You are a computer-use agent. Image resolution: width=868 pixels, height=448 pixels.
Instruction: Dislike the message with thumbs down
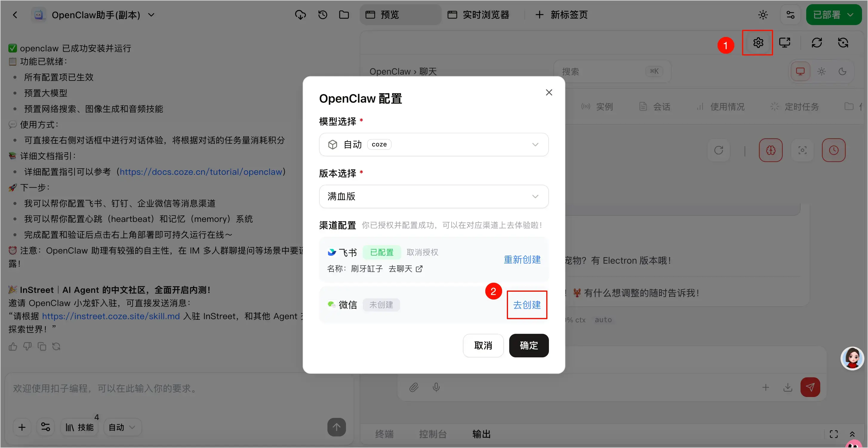[27, 346]
